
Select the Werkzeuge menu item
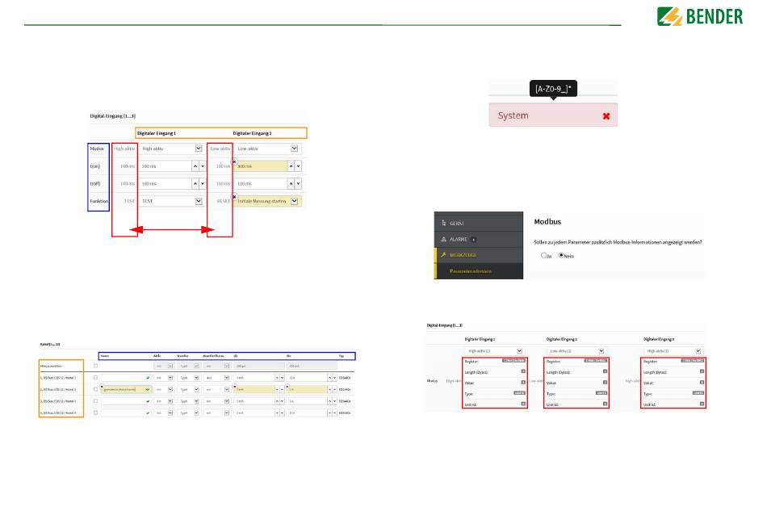pos(479,255)
